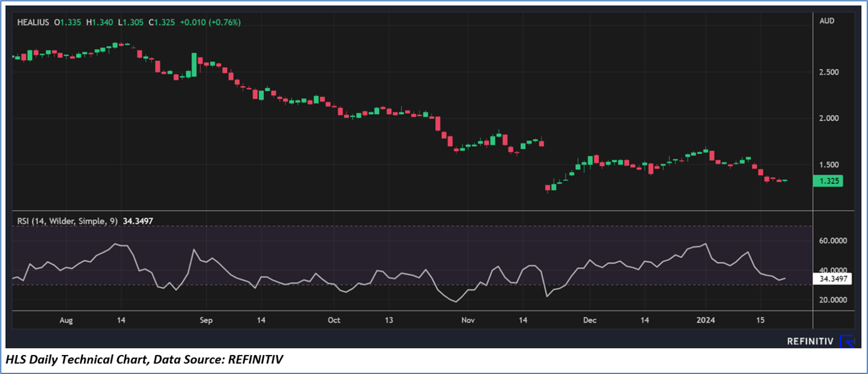The height and width of the screenshot is (374, 868).
Task: Select the High value H1.340
Action: (x=101, y=22)
